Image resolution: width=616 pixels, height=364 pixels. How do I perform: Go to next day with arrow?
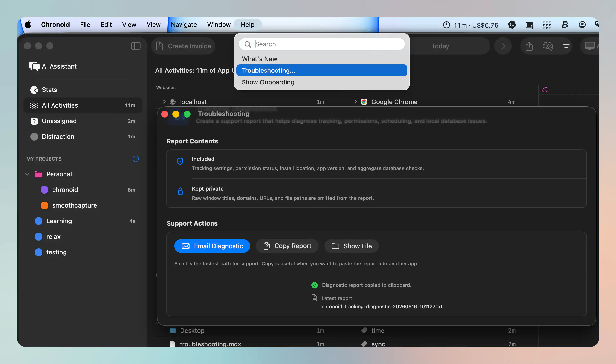(x=503, y=46)
